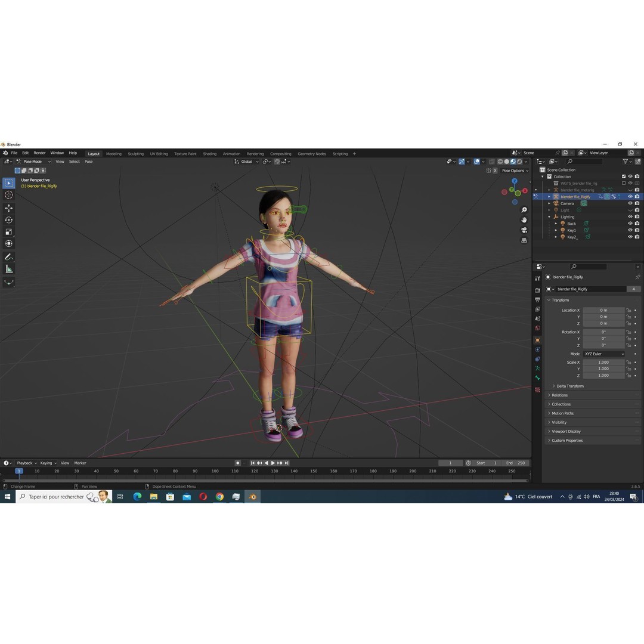Open Blender from Windows taskbar

tap(252, 497)
